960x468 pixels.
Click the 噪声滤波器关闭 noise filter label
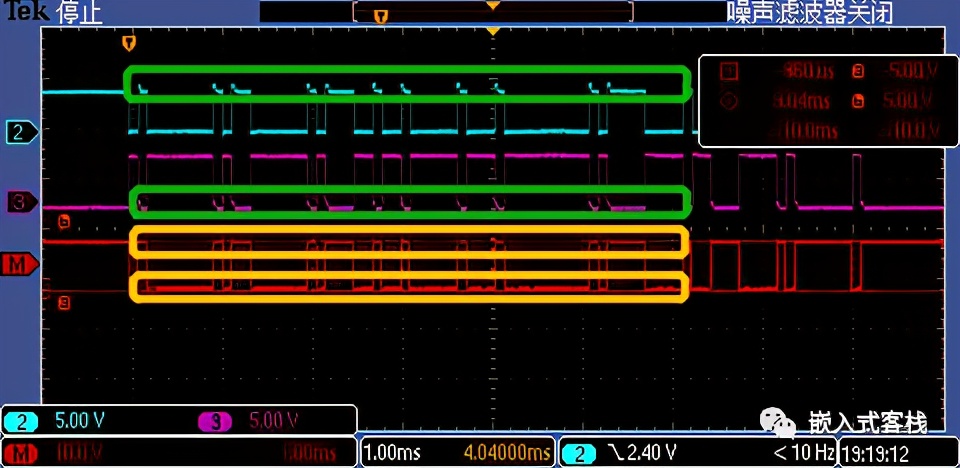point(809,13)
